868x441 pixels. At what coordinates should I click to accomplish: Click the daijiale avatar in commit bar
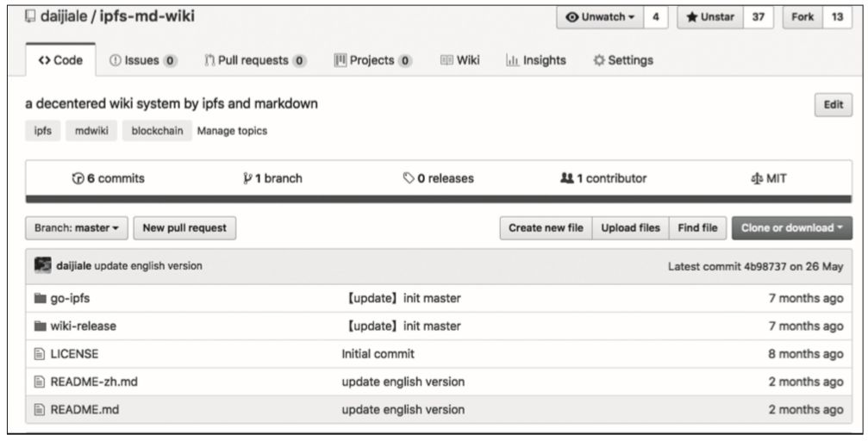(x=42, y=265)
